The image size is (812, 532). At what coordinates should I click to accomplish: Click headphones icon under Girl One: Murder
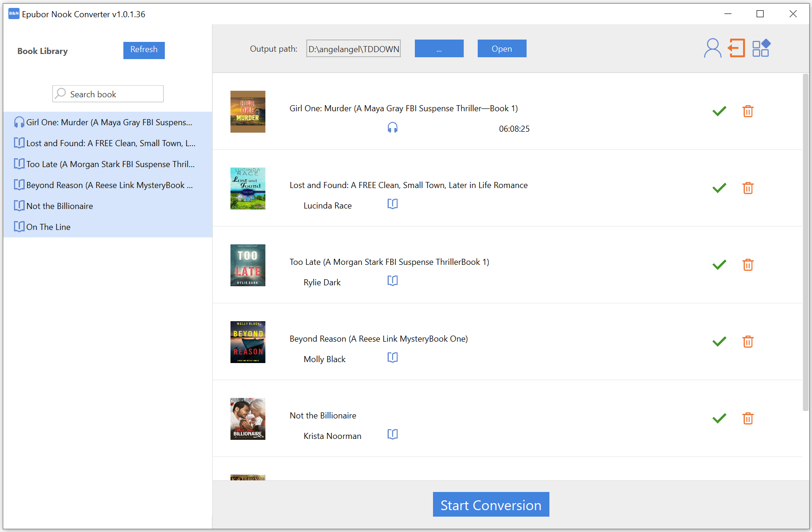pos(392,128)
